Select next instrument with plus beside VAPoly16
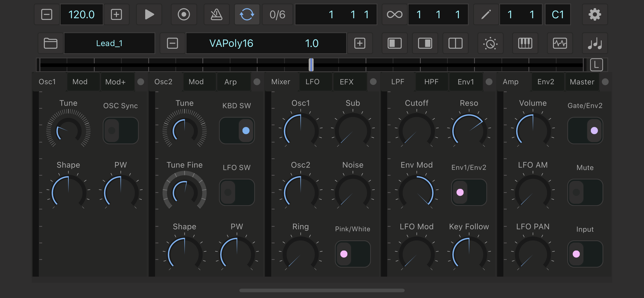 360,43
